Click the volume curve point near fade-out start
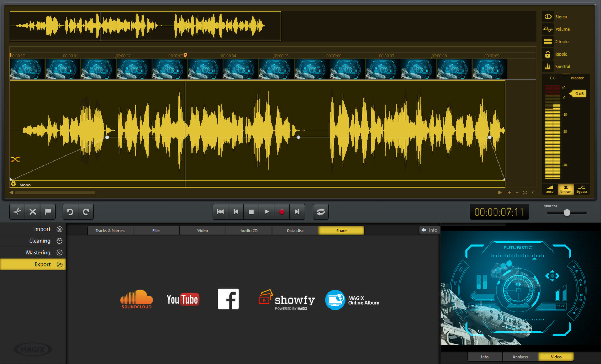 point(490,137)
